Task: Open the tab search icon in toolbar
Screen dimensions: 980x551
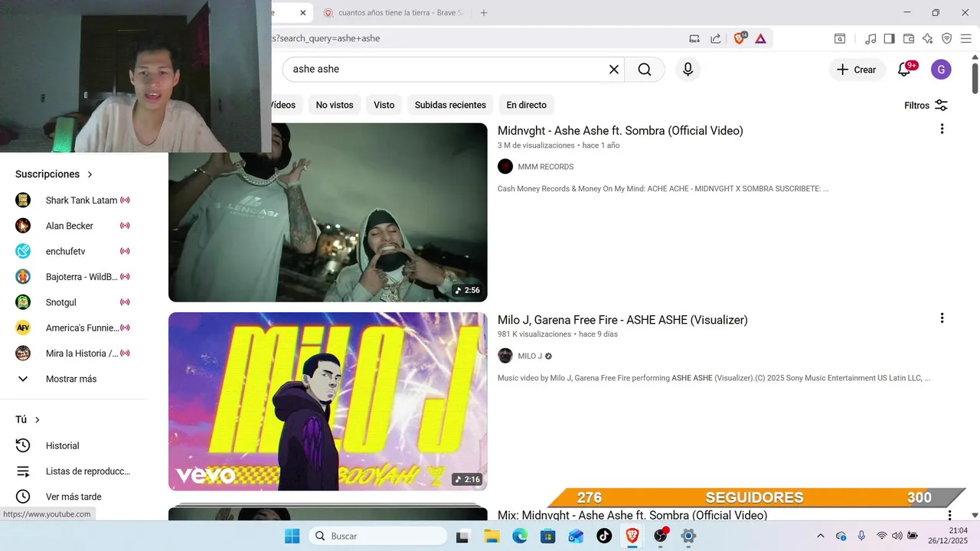Action: coord(840,38)
